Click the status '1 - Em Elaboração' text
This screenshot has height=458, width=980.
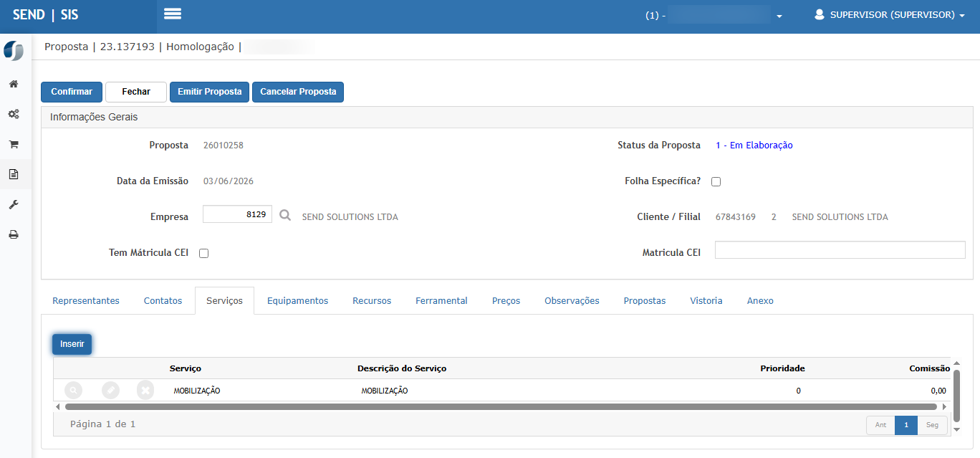coord(754,145)
